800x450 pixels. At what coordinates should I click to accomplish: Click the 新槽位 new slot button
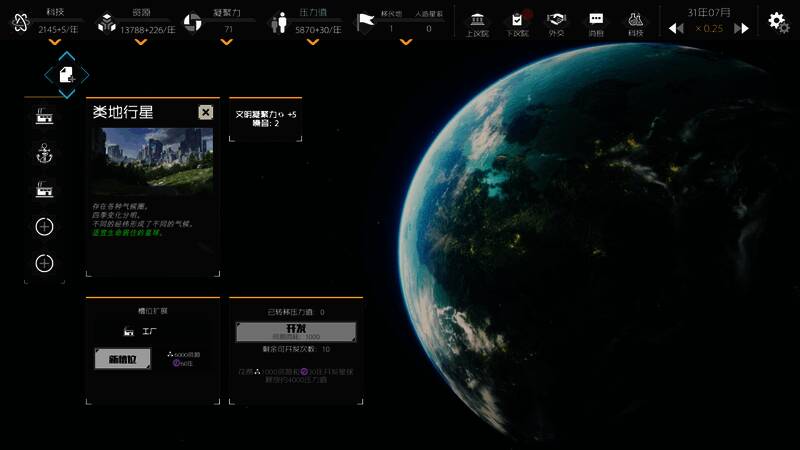tap(122, 358)
